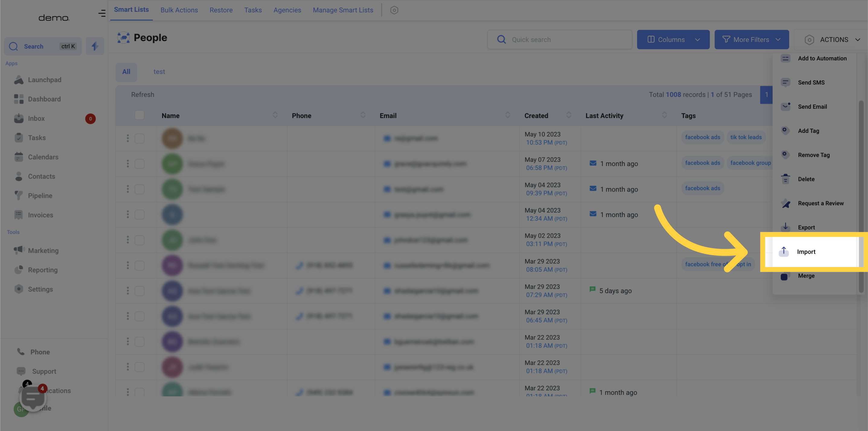868x431 pixels.
Task: Sort the table by Created column
Action: coord(569,115)
